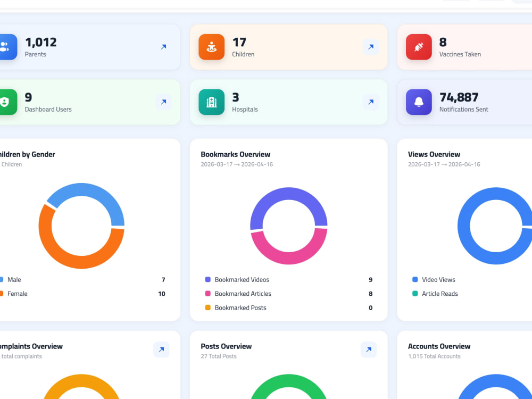
Task: Click the 'Views Overview' heading
Action: (434, 154)
